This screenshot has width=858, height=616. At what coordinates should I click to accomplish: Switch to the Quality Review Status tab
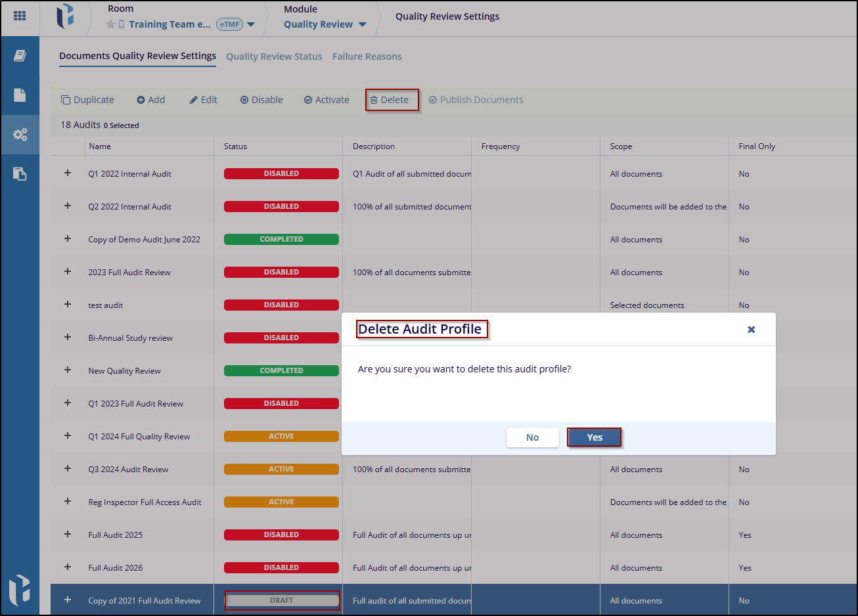coord(274,56)
